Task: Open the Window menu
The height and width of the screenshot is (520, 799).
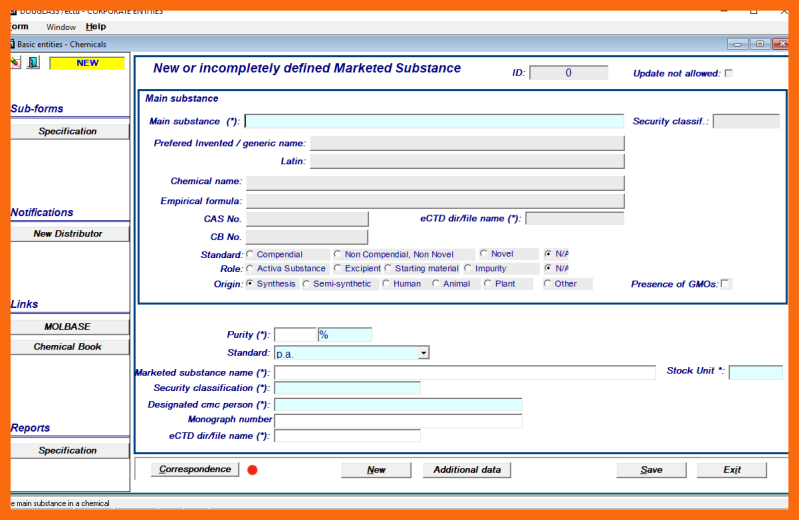Action: tap(61, 27)
